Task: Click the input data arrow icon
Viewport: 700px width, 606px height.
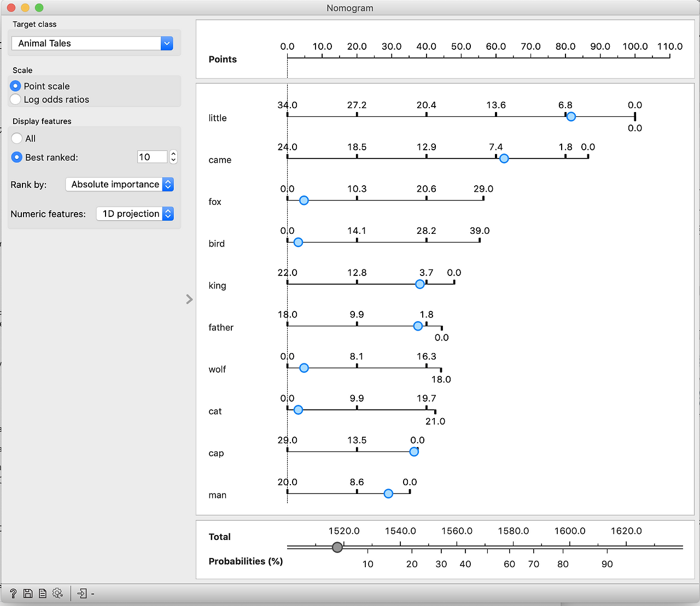Action: pos(82,593)
